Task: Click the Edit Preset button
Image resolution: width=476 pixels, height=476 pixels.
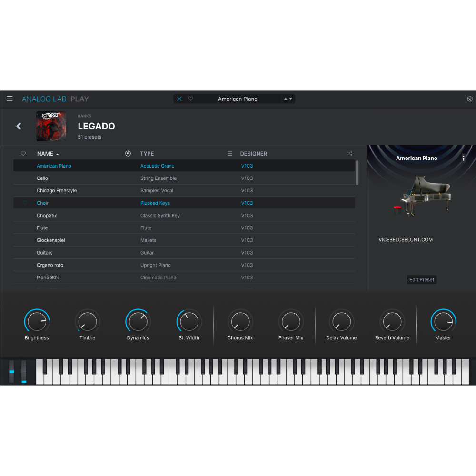Action: click(422, 280)
